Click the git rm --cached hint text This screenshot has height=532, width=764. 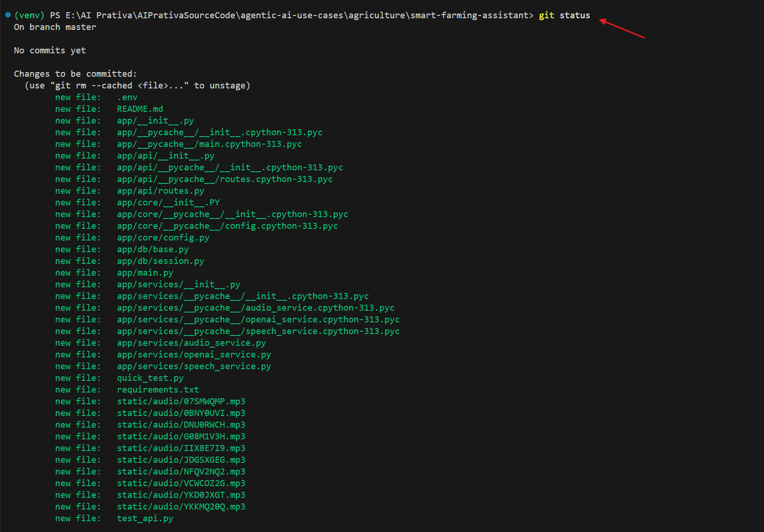click(x=138, y=86)
